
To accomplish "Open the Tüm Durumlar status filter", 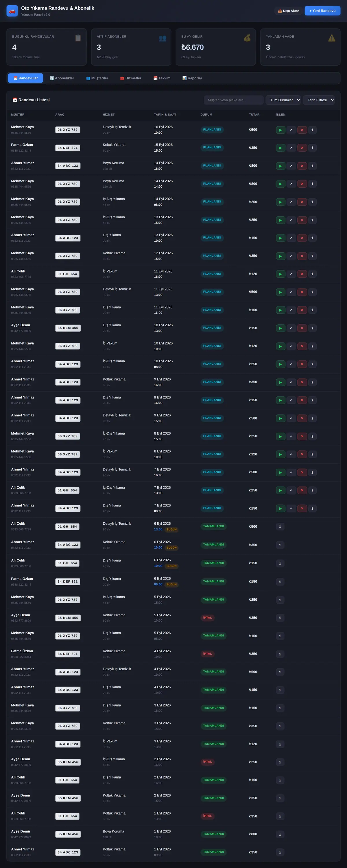I will [x=283, y=100].
